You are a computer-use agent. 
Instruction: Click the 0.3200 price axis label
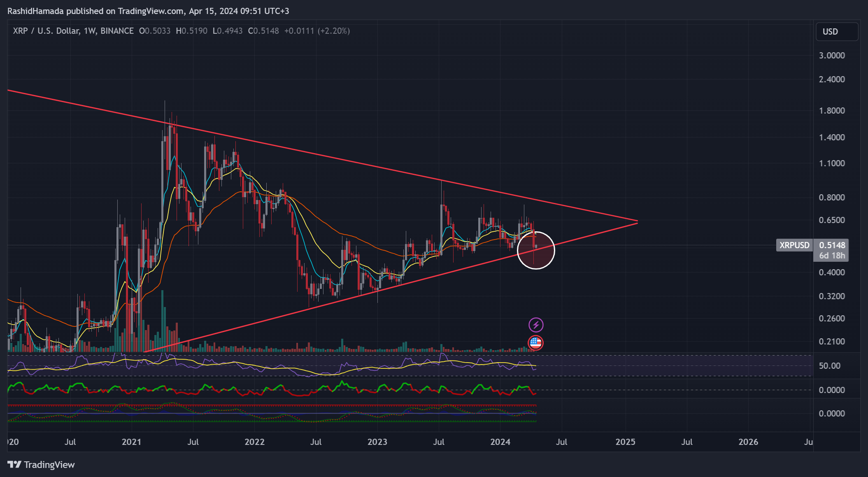click(x=832, y=296)
